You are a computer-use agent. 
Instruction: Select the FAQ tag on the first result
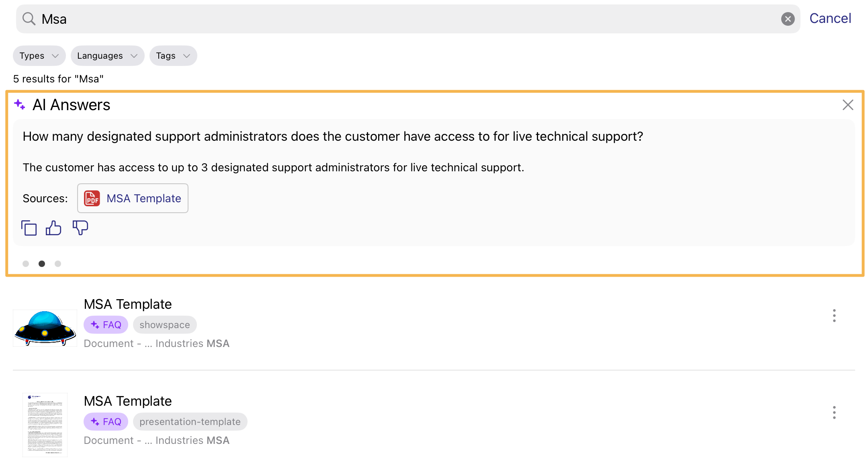click(x=106, y=324)
